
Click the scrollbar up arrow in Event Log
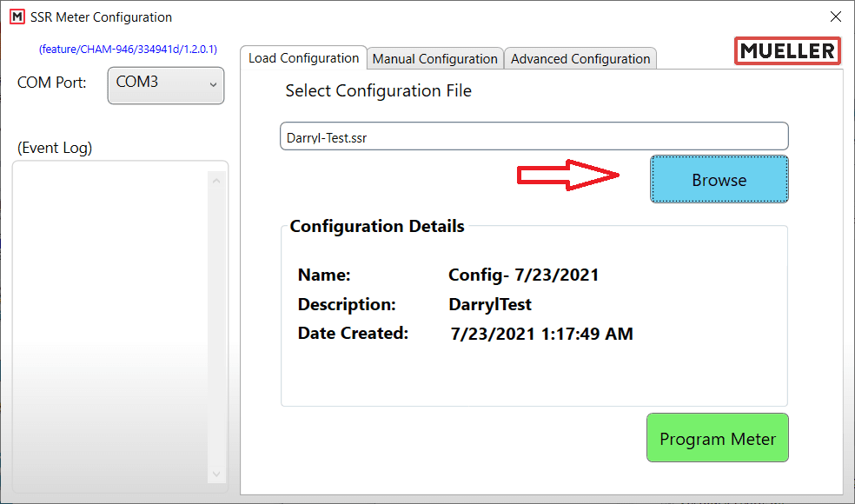[215, 180]
